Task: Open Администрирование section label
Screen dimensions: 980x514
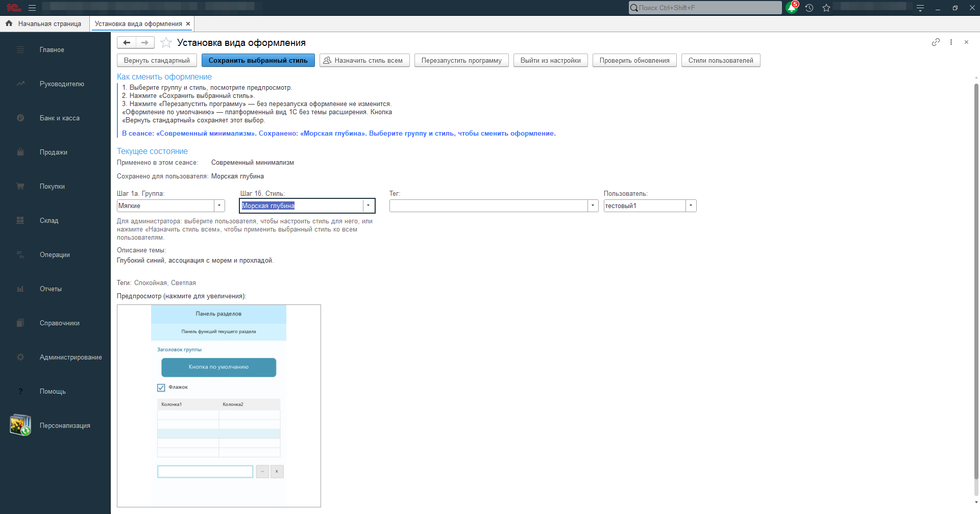Action: (x=71, y=357)
